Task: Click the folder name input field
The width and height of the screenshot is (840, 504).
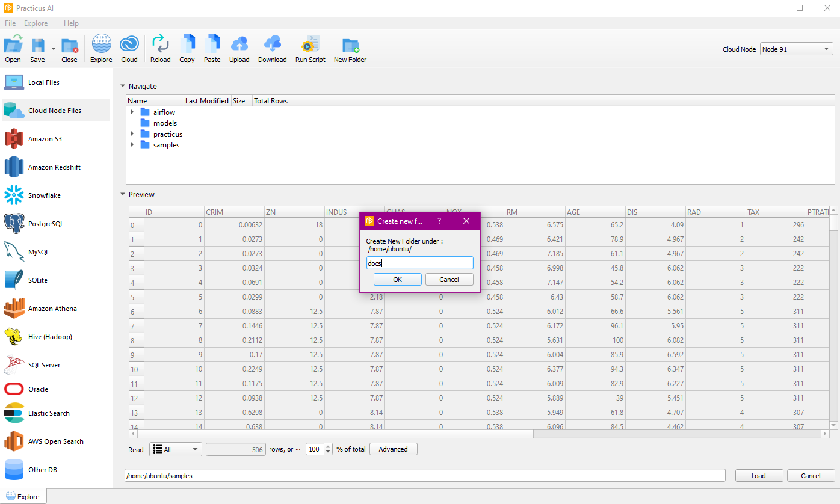Action: (x=420, y=263)
